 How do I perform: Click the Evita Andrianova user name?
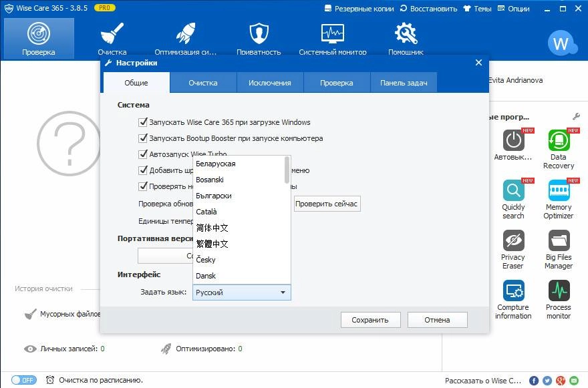pyautogui.click(x=516, y=80)
